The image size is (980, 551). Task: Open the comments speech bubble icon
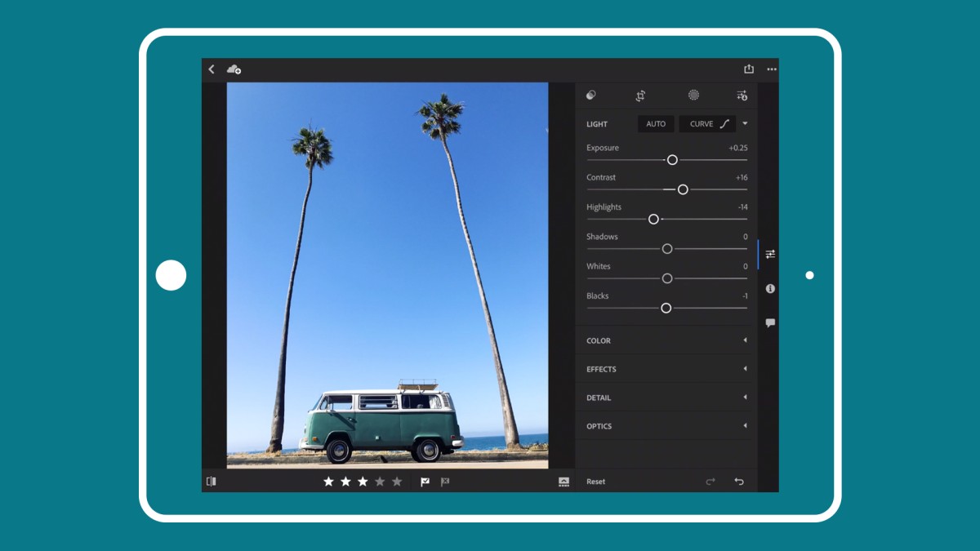[x=770, y=323]
